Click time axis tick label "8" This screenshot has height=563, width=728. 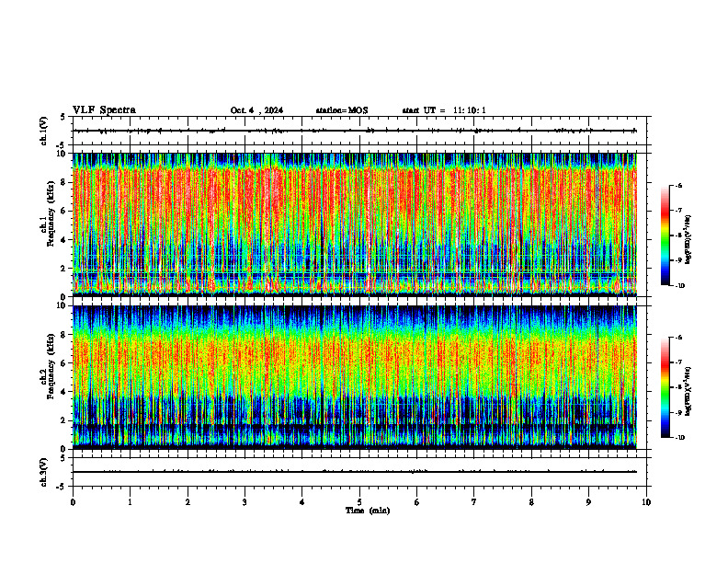(531, 502)
